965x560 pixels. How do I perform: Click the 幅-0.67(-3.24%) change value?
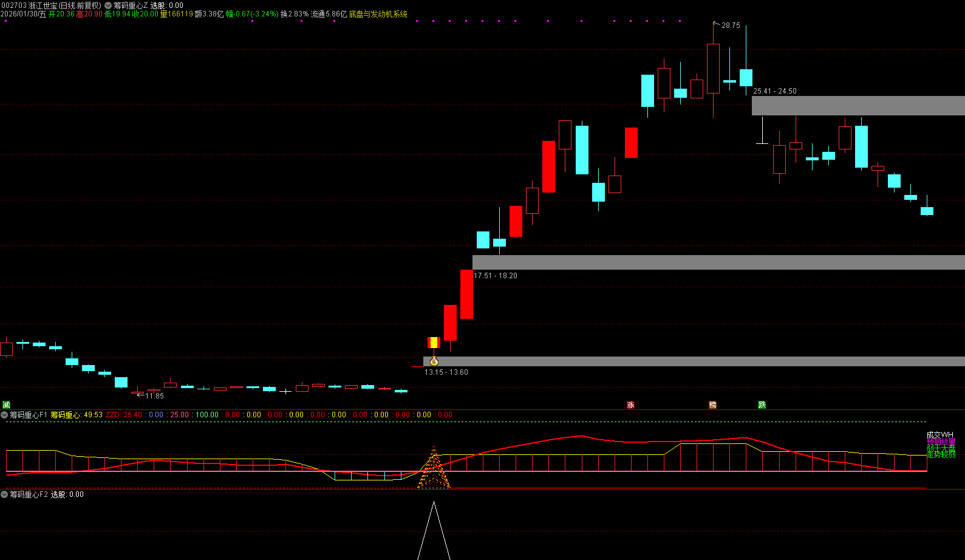coord(252,14)
